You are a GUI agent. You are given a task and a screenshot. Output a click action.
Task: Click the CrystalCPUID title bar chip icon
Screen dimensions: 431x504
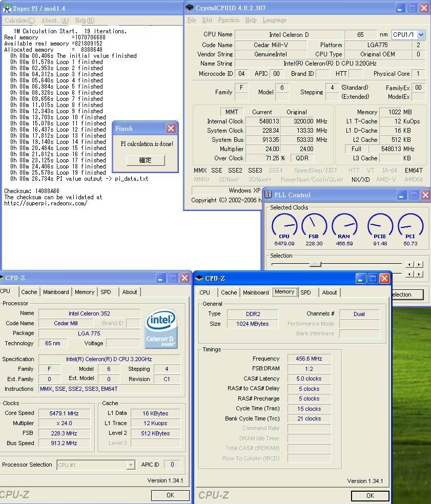coord(190,8)
